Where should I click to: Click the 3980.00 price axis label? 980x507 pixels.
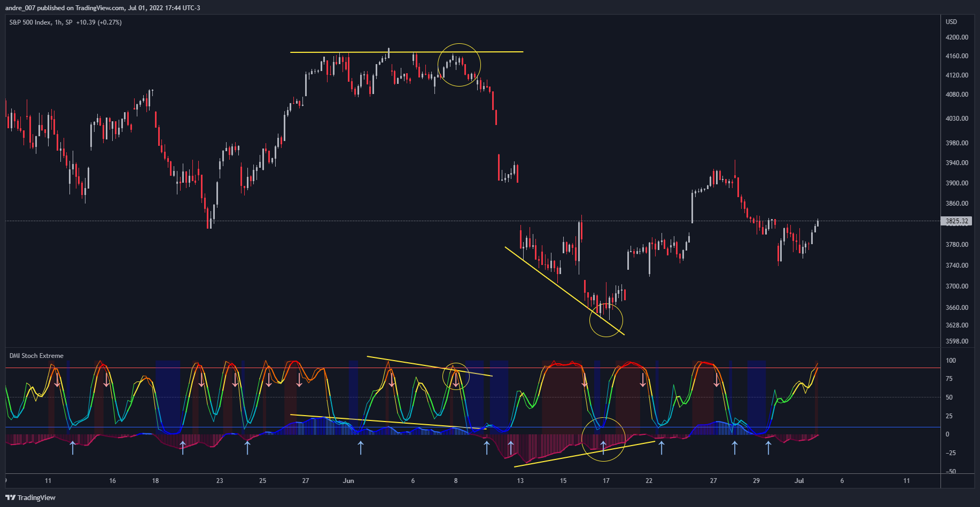click(x=956, y=143)
